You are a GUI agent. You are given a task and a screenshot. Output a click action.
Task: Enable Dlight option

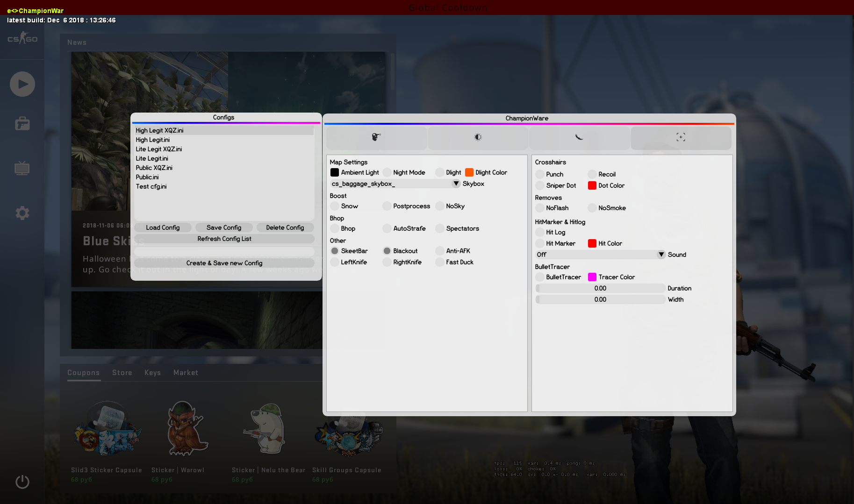pyautogui.click(x=440, y=172)
